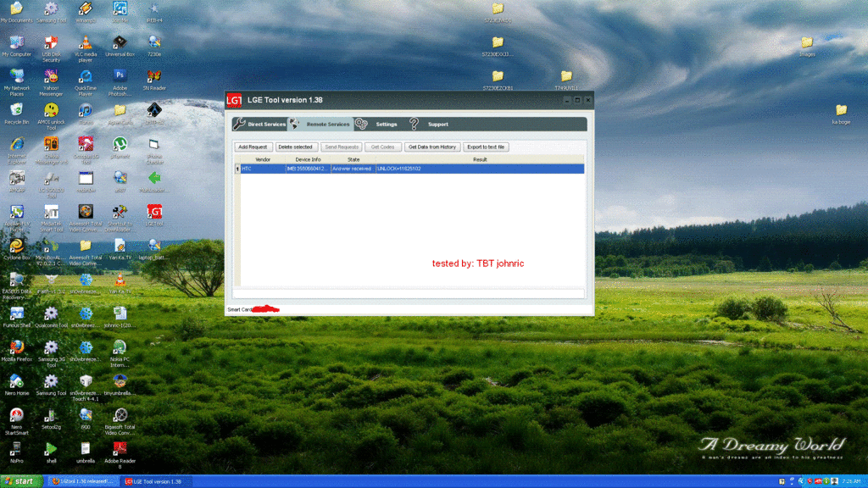Open Shortcut to Downloader icon
This screenshot has width=868, height=488.
120,218
